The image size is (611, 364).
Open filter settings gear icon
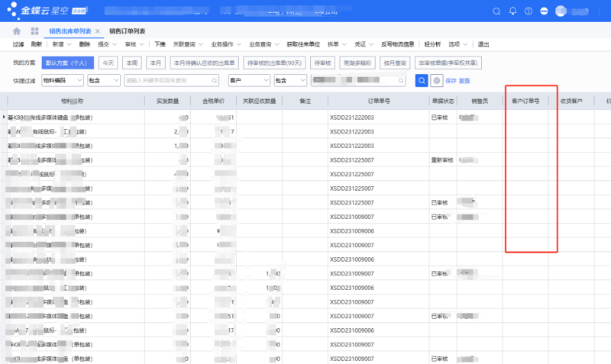[x=436, y=80]
